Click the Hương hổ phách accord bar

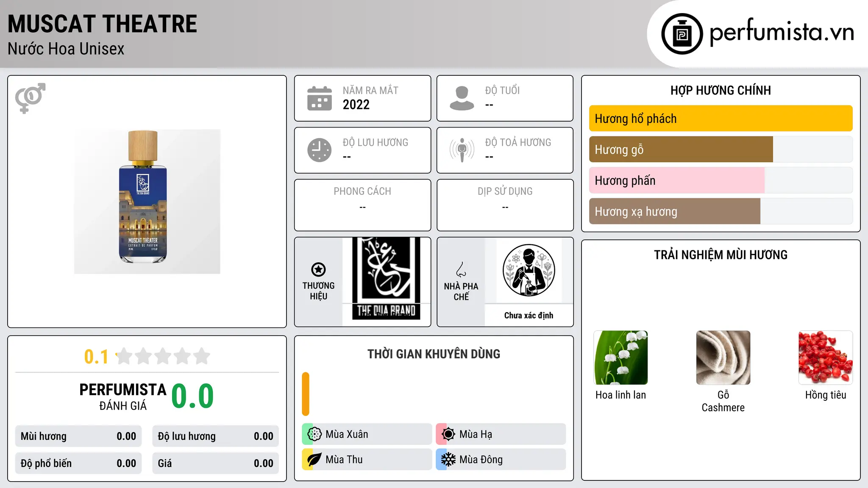pos(721,119)
